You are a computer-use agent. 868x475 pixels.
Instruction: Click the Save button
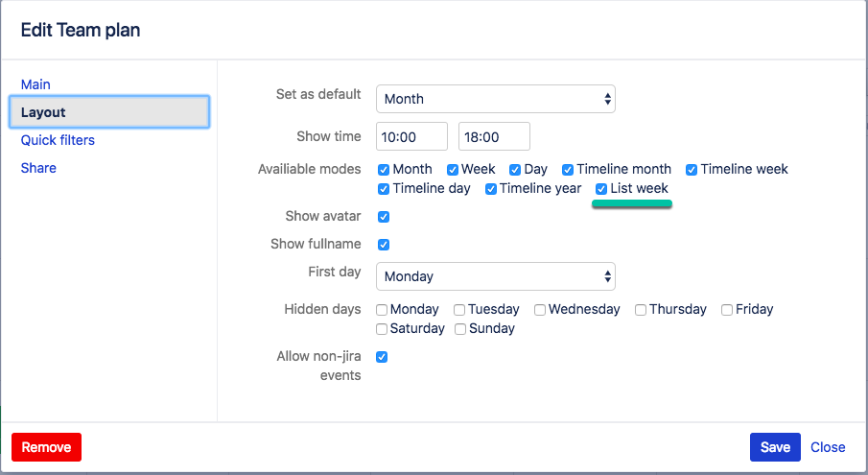[x=775, y=447]
